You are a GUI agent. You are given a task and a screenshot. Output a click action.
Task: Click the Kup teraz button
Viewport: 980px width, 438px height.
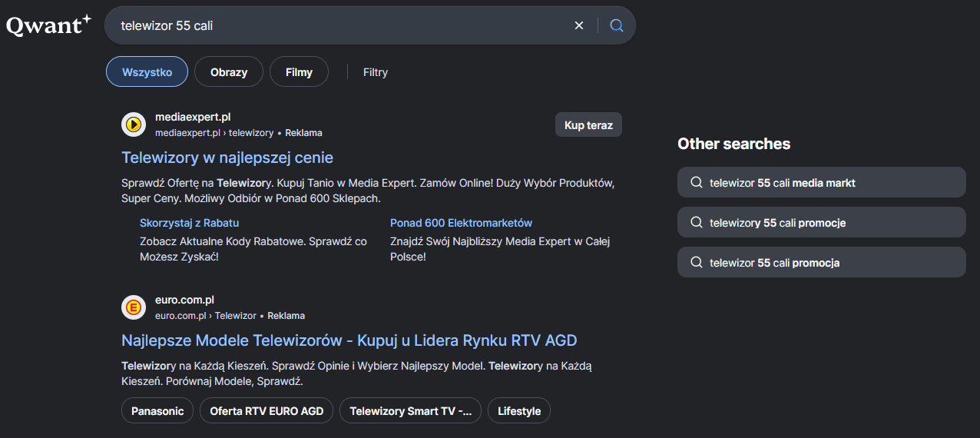pyautogui.click(x=588, y=125)
